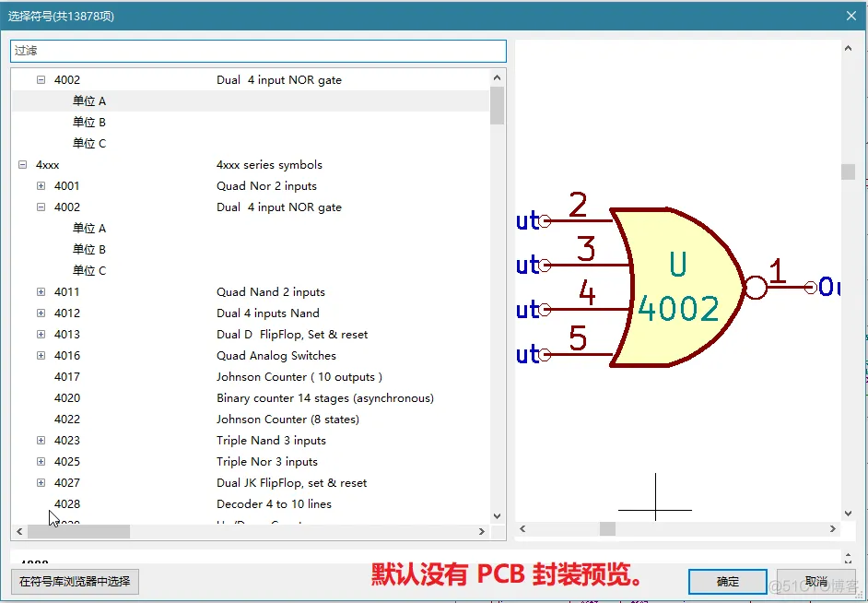Click '4xxx series symbols' description
This screenshot has height=603, width=868.
pos(269,164)
